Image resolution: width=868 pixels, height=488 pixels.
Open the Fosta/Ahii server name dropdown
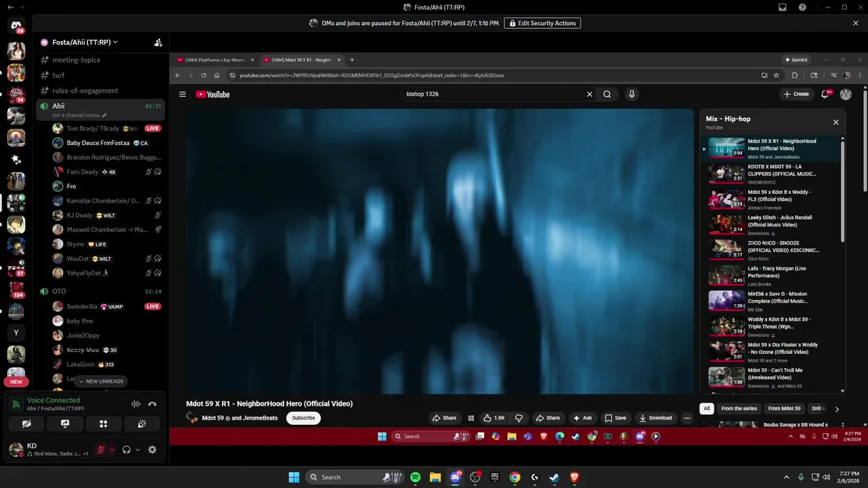click(x=85, y=42)
